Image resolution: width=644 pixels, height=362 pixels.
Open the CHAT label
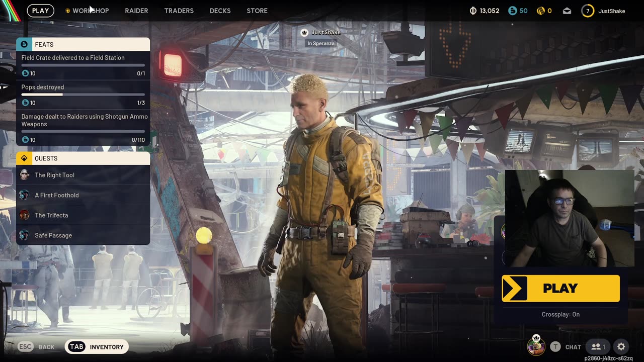573,347
